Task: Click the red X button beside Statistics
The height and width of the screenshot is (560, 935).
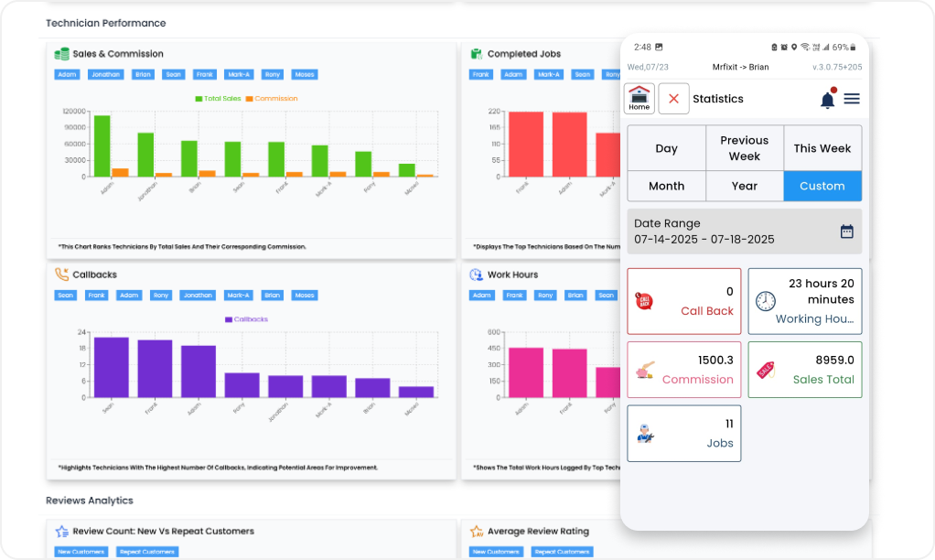Action: click(673, 99)
